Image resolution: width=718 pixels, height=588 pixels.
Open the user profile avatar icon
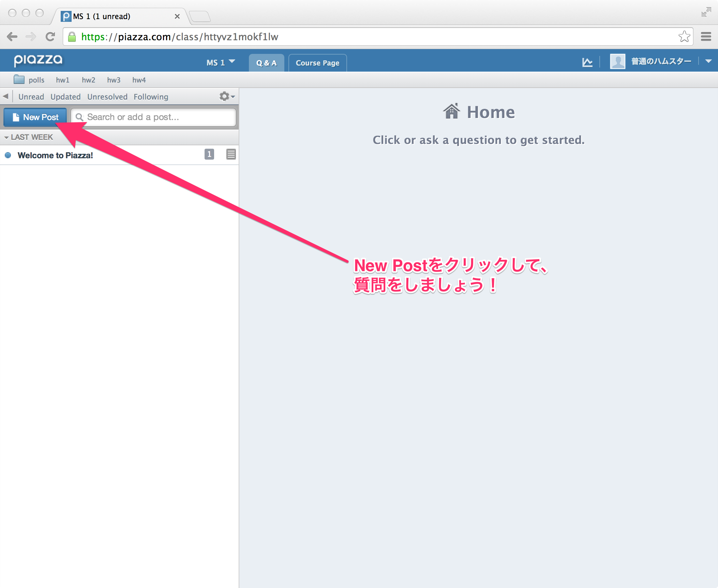[x=617, y=61]
